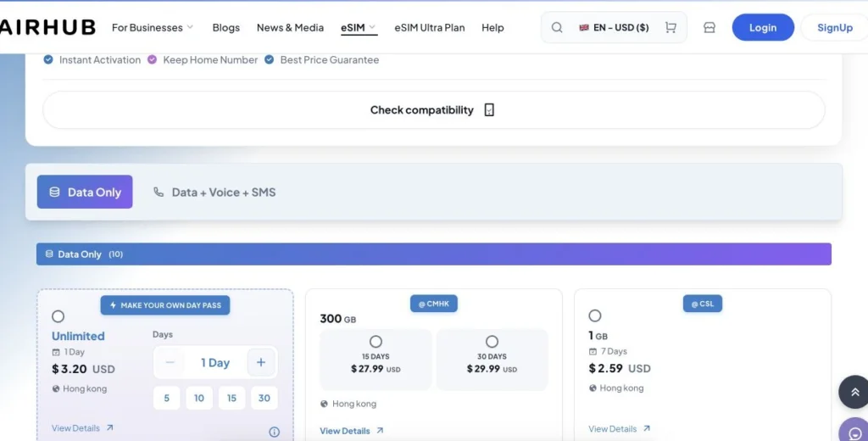Click the Unlimited plan title
Screen dimensions: 868x441
pyautogui.click(x=78, y=336)
